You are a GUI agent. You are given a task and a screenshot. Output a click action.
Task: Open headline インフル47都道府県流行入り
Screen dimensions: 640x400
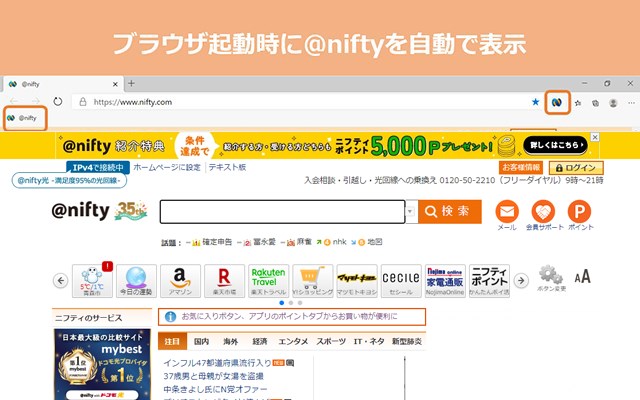[x=217, y=363]
